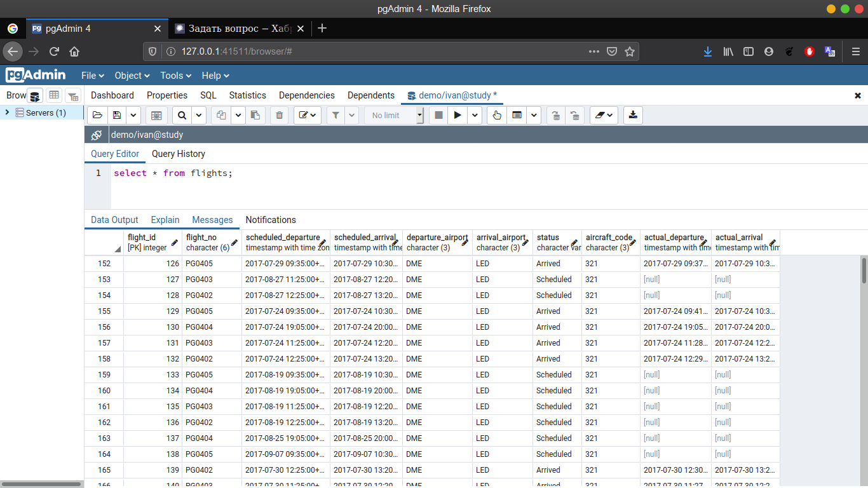This screenshot has height=488, width=868.
Task: Click the Find magnifier icon
Action: 182,115
